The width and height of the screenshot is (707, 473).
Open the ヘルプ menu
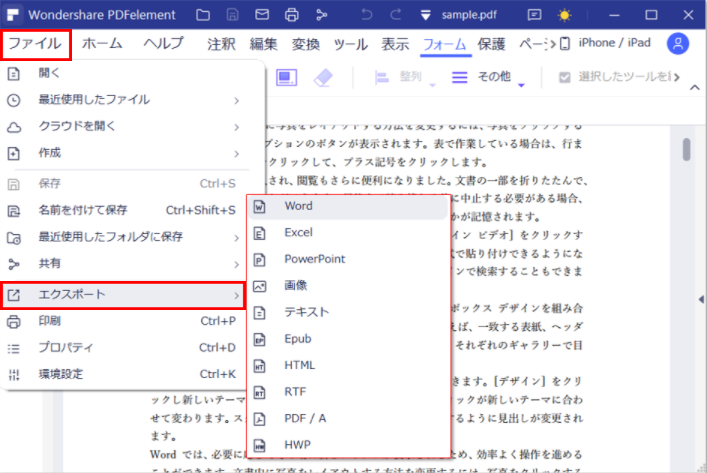(x=164, y=44)
